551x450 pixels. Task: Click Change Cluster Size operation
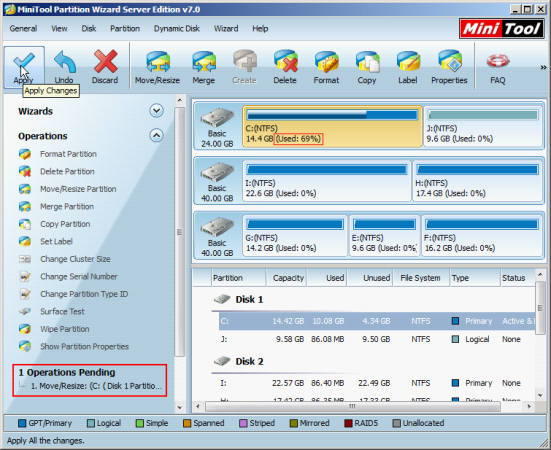(x=75, y=259)
